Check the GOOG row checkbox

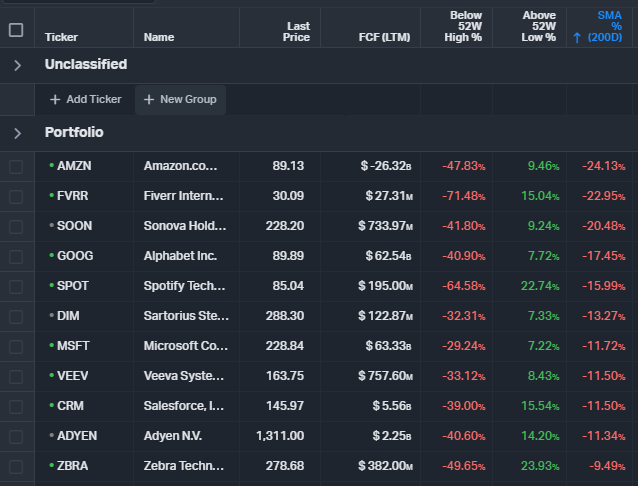click(x=16, y=256)
